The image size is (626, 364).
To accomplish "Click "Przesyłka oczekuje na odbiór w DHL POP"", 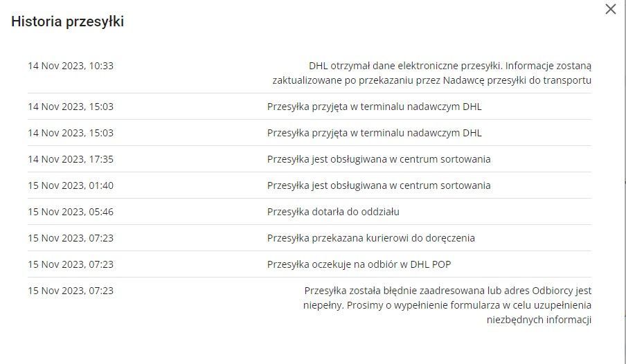I will (359, 264).
